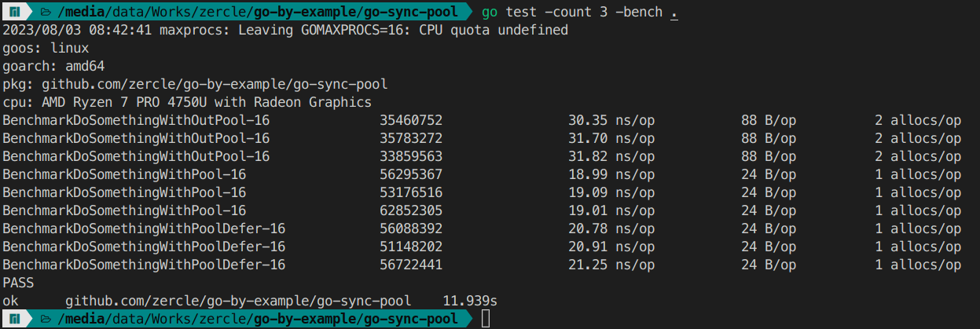The width and height of the screenshot is (980, 329).
Task: Click the underlined dot argument after -bench
Action: (x=674, y=13)
